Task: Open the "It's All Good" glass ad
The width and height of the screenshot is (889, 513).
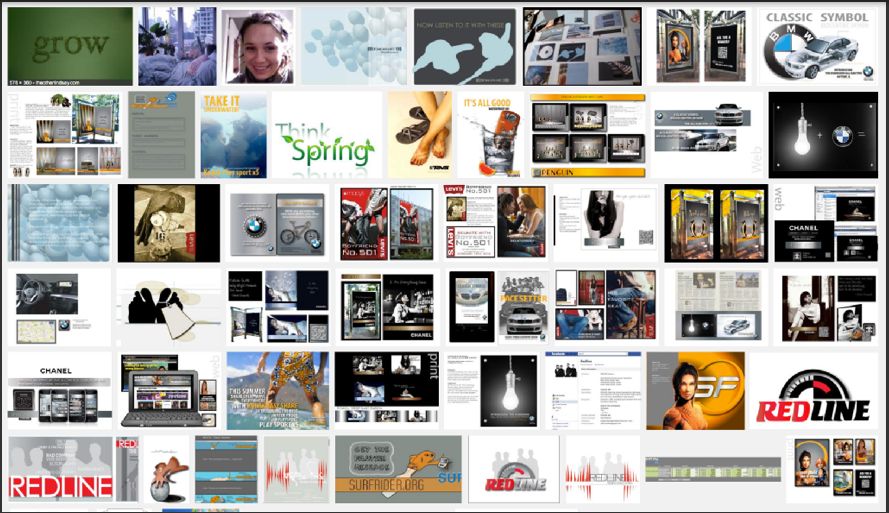Action: coord(490,135)
